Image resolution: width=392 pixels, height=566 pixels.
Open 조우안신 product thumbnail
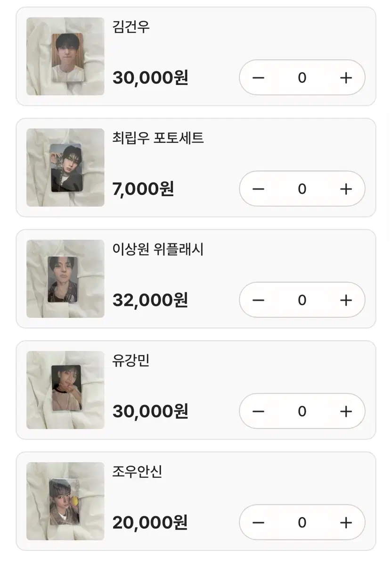pyautogui.click(x=65, y=501)
